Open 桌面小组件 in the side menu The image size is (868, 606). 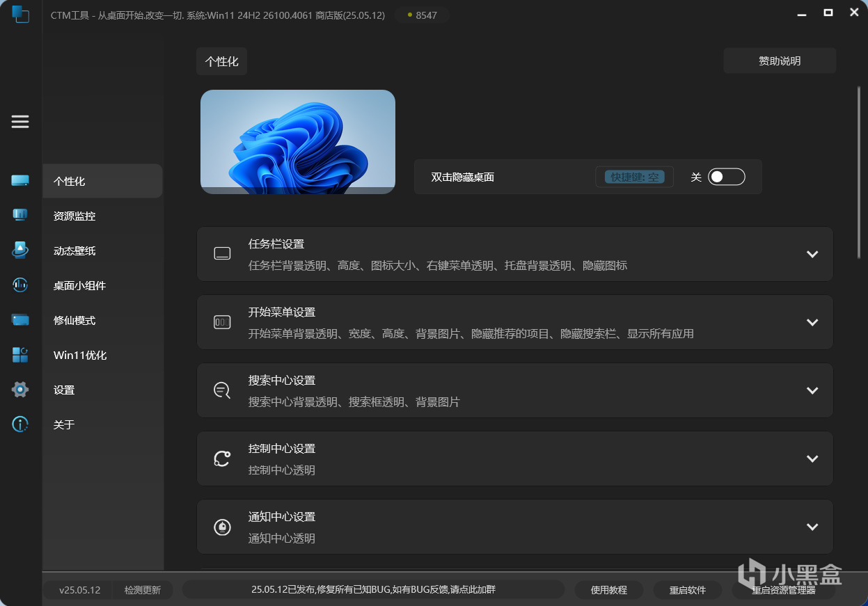(x=102, y=285)
